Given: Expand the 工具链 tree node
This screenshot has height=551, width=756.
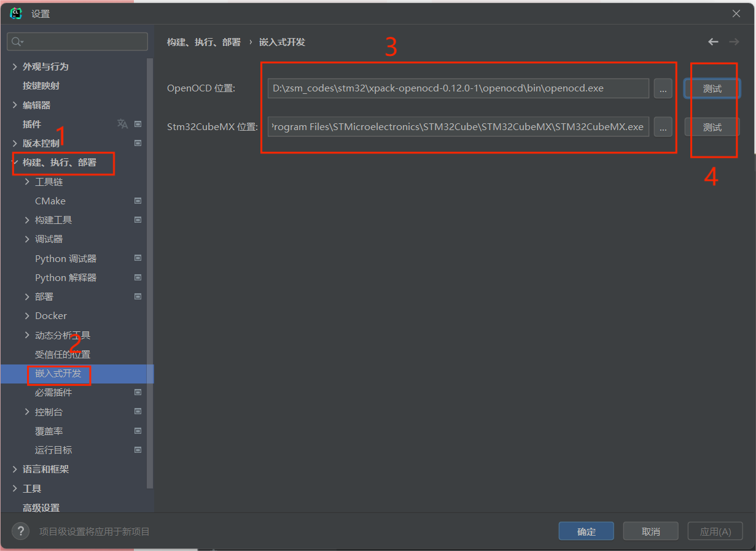Looking at the screenshot, I should (27, 182).
